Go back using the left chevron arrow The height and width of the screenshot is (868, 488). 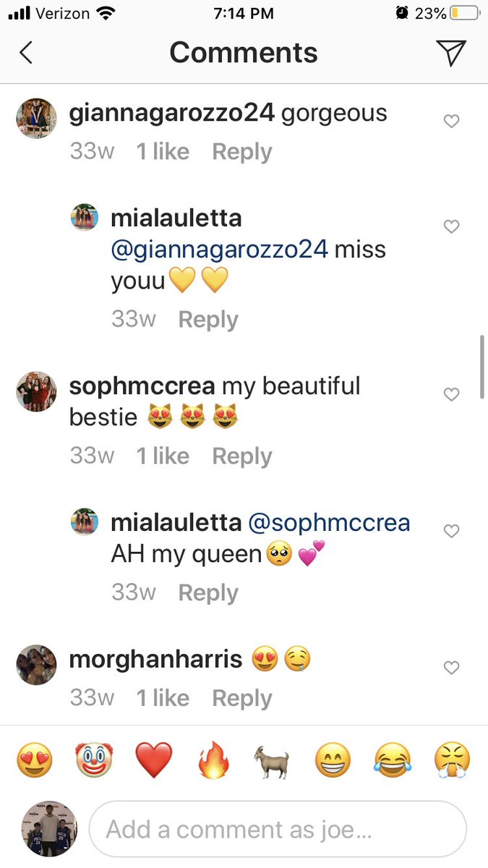click(x=26, y=53)
